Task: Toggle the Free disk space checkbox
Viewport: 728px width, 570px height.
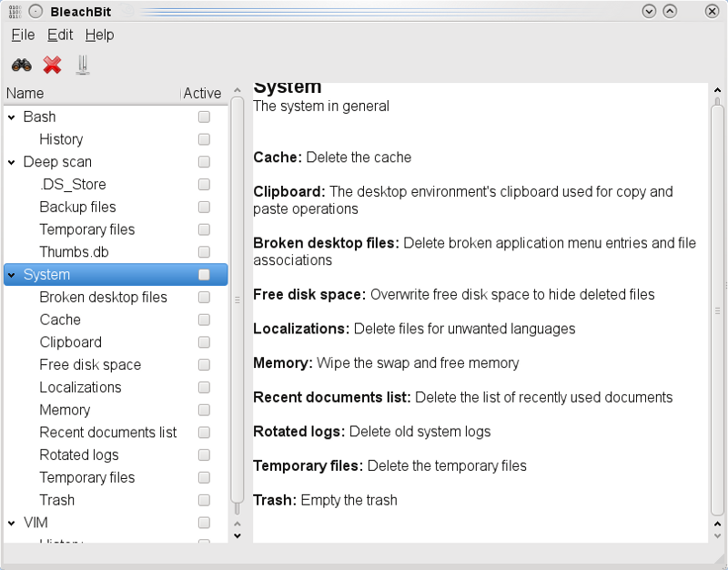Action: click(204, 365)
